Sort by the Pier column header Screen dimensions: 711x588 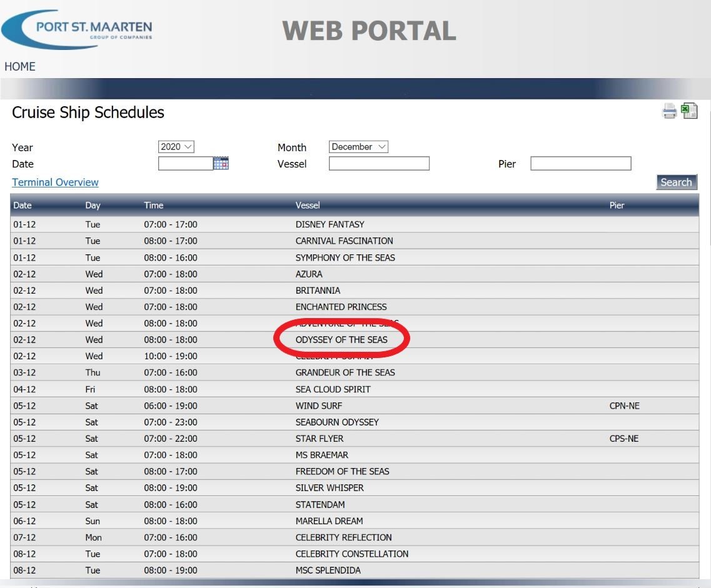tap(617, 205)
